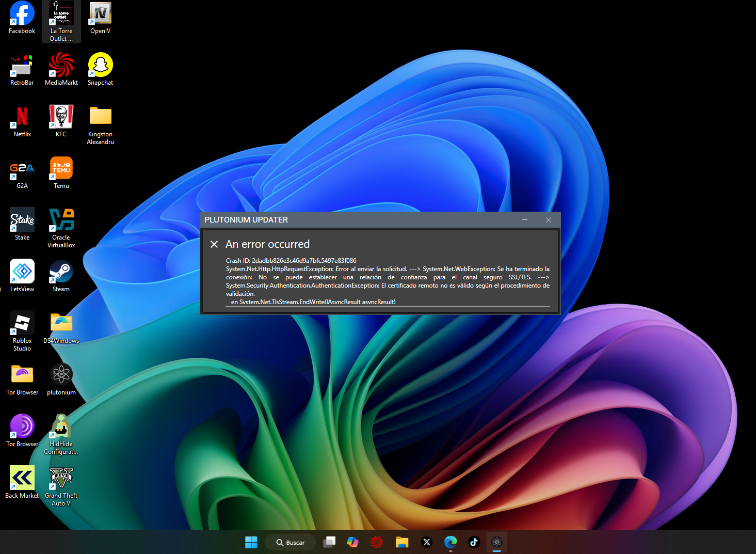Select the HidHide Configuration shortcut
The height and width of the screenshot is (554, 756).
point(61,435)
